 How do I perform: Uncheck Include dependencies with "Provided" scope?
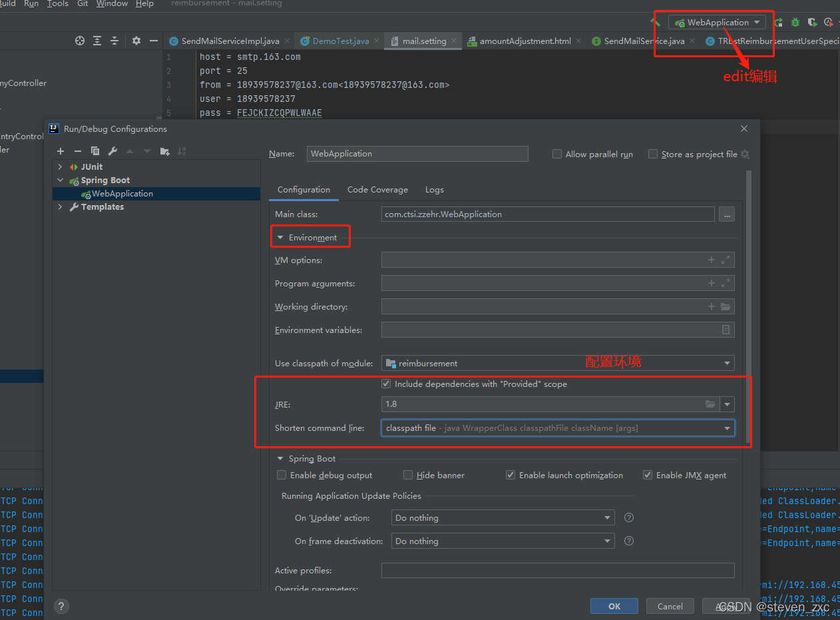click(386, 384)
